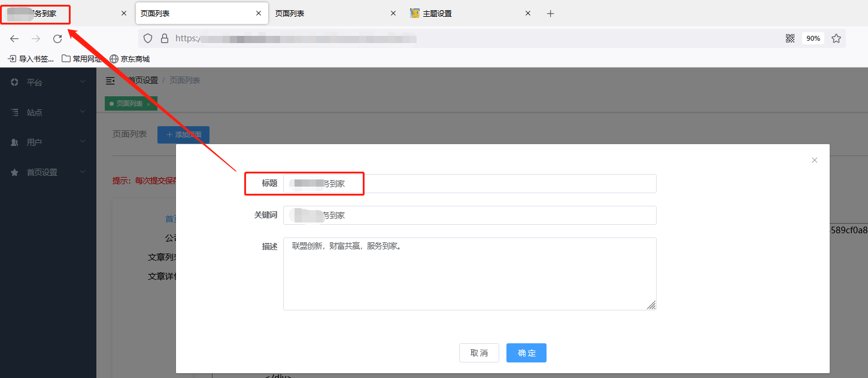Click the 90% zoom level indicator
The width and height of the screenshot is (868, 378).
point(813,38)
